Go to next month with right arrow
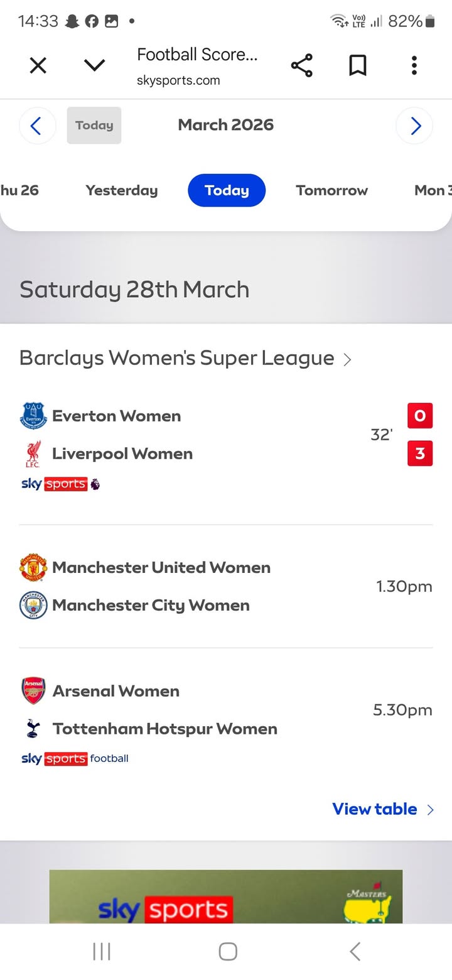The height and width of the screenshot is (980, 452). coord(414,126)
